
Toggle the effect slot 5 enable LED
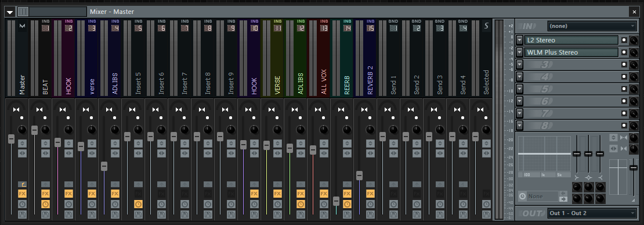point(624,89)
